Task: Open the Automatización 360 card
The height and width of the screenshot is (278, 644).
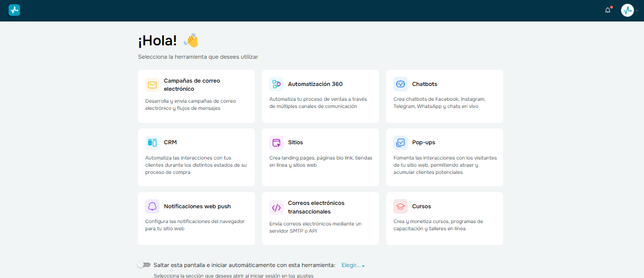Action: tap(320, 96)
